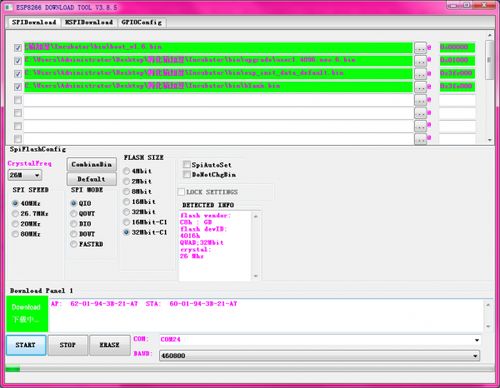Click Detected Info box scroll up arrow
This screenshot has width=500, height=388.
(x=256, y=216)
